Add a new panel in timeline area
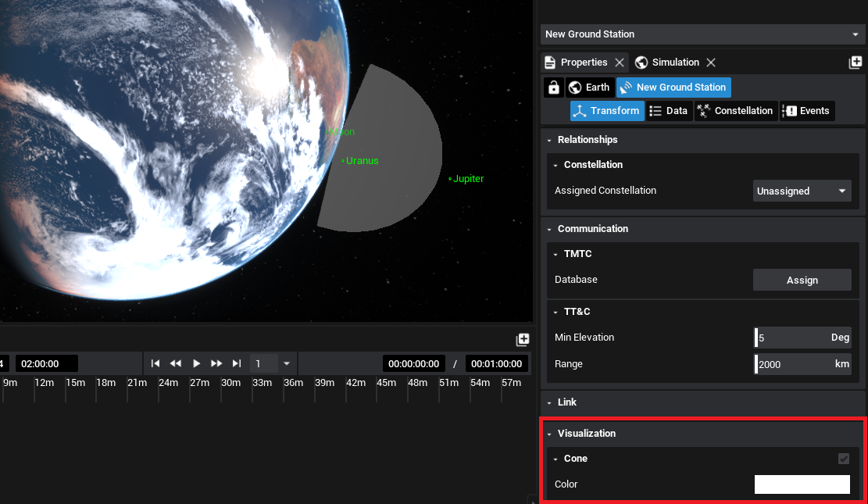 523,339
